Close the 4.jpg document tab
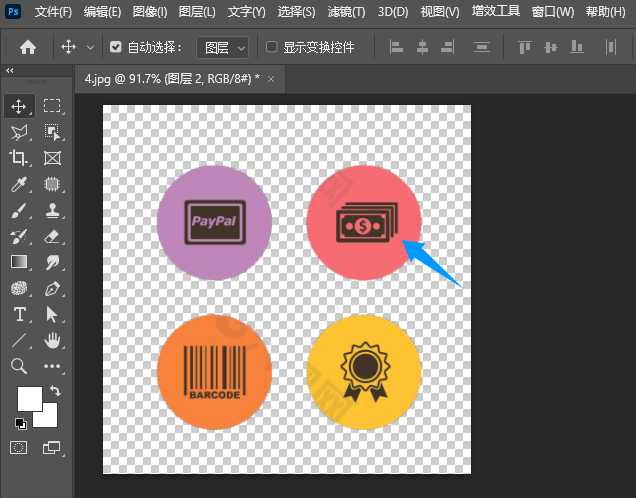This screenshot has height=498, width=636. pos(271,79)
